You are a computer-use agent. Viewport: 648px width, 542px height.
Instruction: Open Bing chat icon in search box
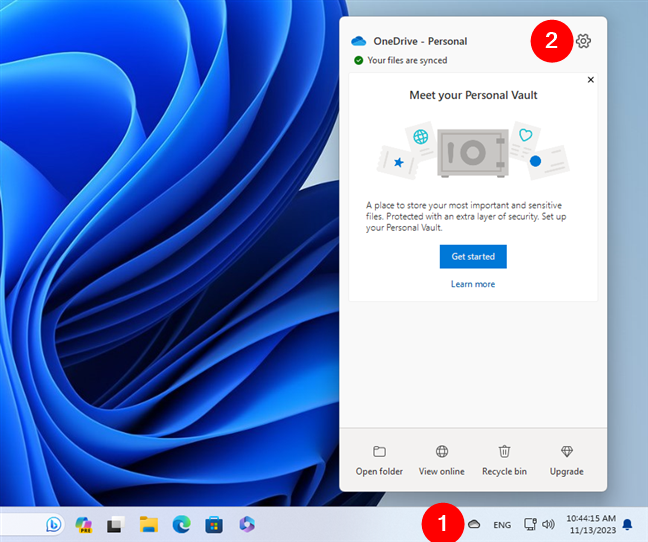53,524
